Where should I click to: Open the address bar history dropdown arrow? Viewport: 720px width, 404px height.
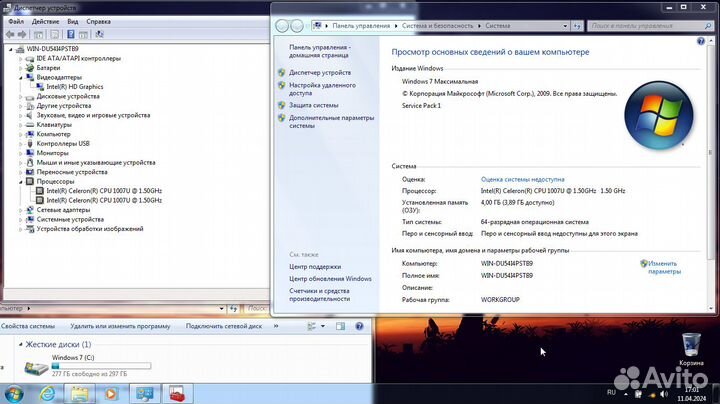click(565, 26)
